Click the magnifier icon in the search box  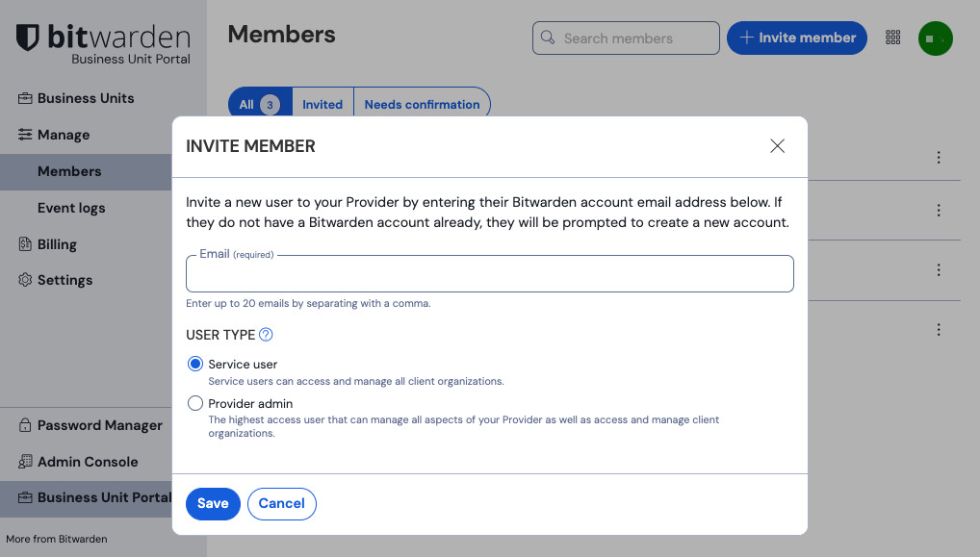548,38
